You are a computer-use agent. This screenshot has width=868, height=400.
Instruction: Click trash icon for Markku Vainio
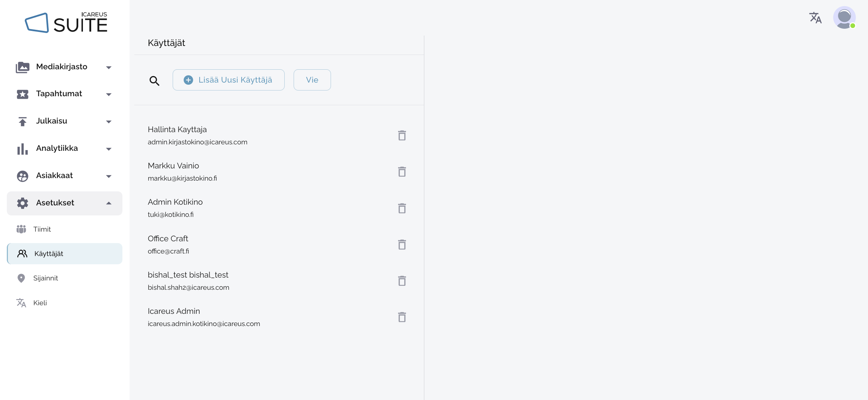[402, 172]
